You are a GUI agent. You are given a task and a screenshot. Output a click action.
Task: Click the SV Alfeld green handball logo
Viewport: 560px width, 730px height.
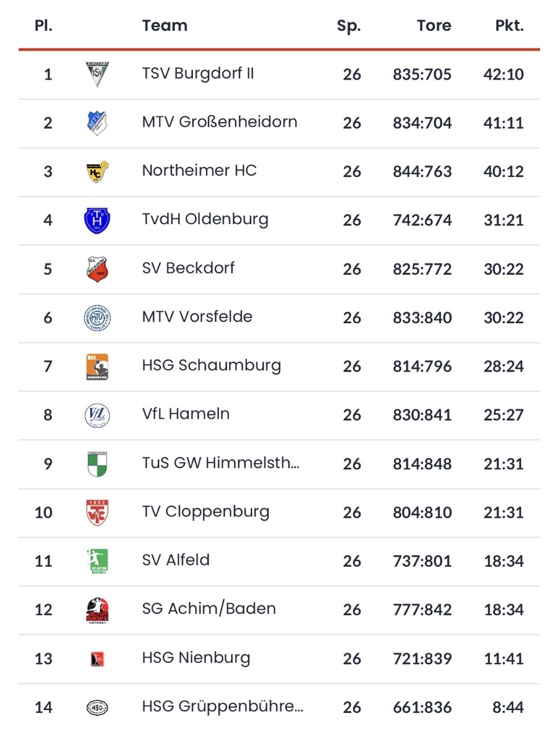pos(97,561)
